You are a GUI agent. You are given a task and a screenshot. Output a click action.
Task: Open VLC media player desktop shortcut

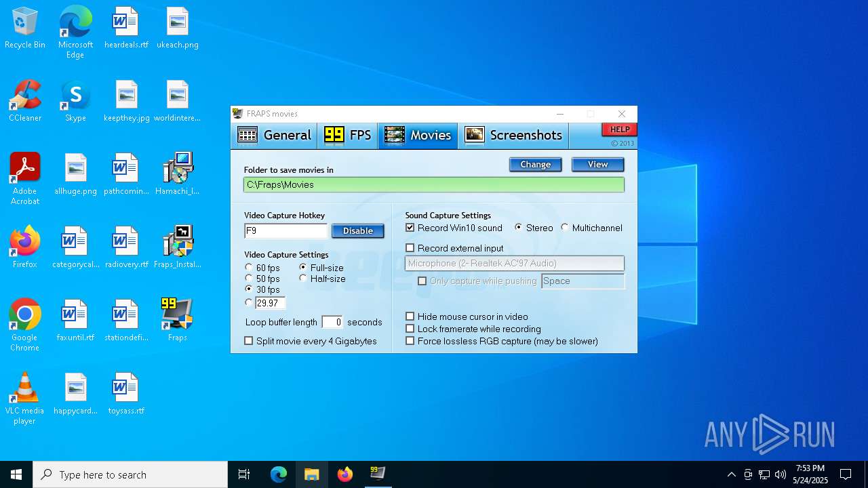tap(25, 399)
